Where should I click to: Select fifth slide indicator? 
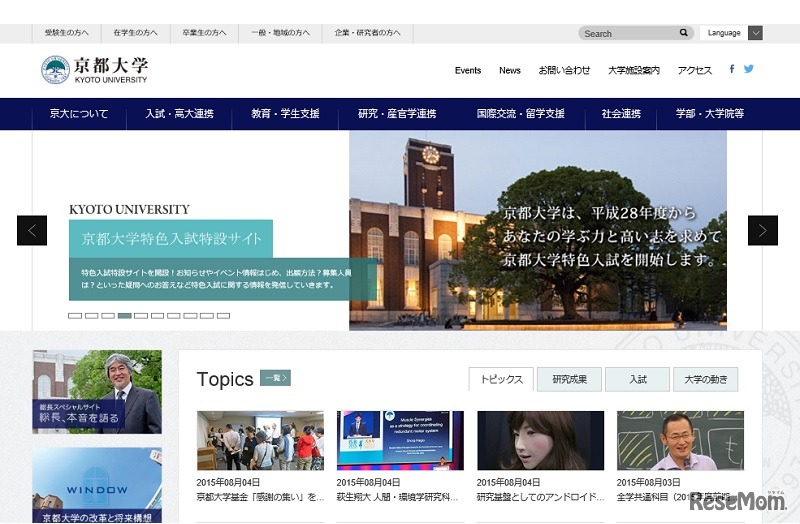[x=141, y=316]
